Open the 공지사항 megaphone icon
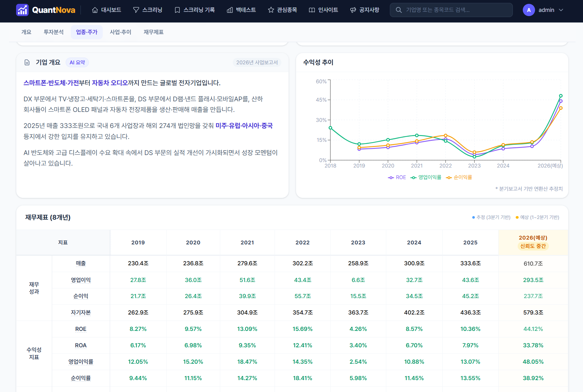Viewport: 583px width, 392px height. 353,10
